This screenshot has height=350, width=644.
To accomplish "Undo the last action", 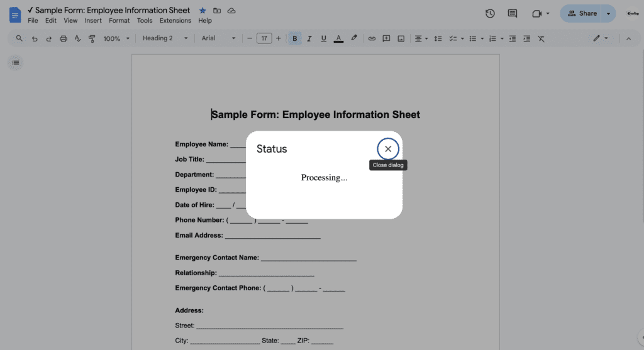I will coord(35,38).
